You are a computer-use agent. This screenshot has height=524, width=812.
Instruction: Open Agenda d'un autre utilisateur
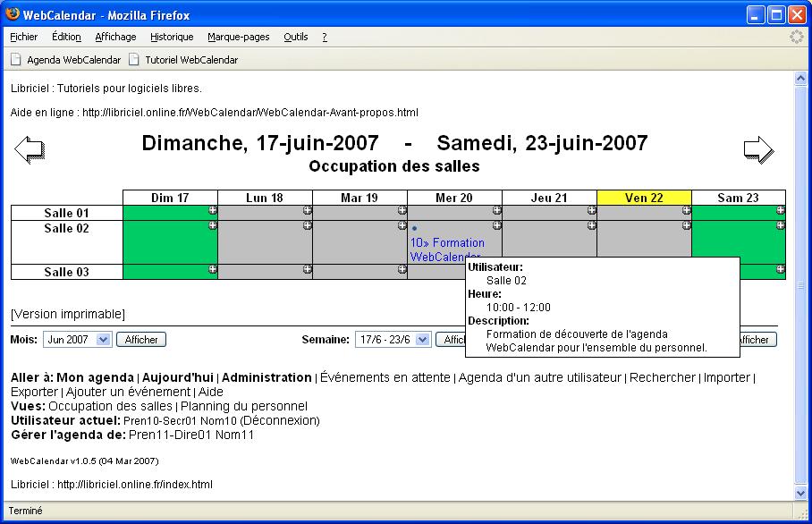(x=539, y=377)
